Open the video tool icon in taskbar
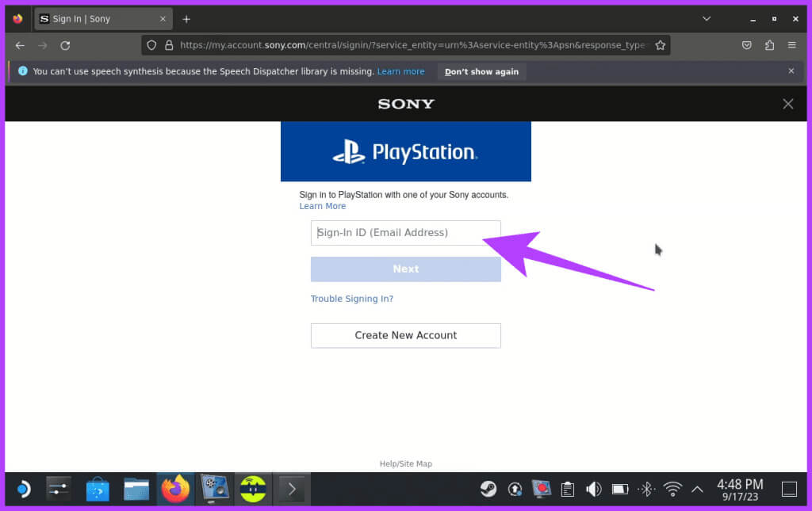812x511 pixels. [214, 489]
